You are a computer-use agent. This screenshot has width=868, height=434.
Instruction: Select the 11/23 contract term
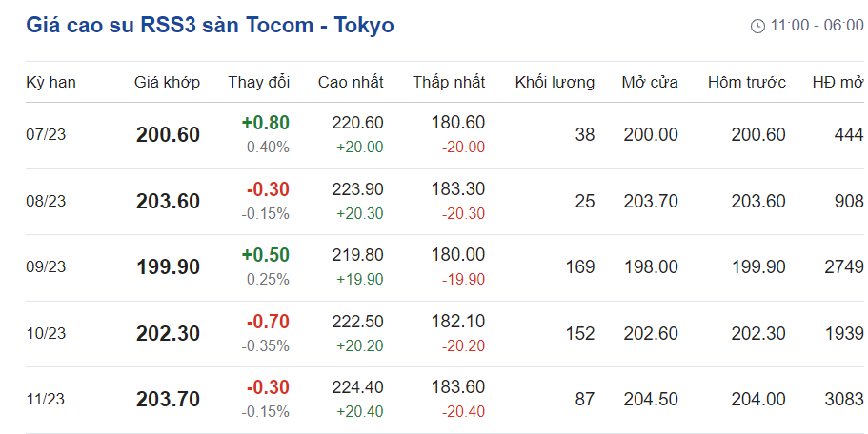(x=46, y=400)
